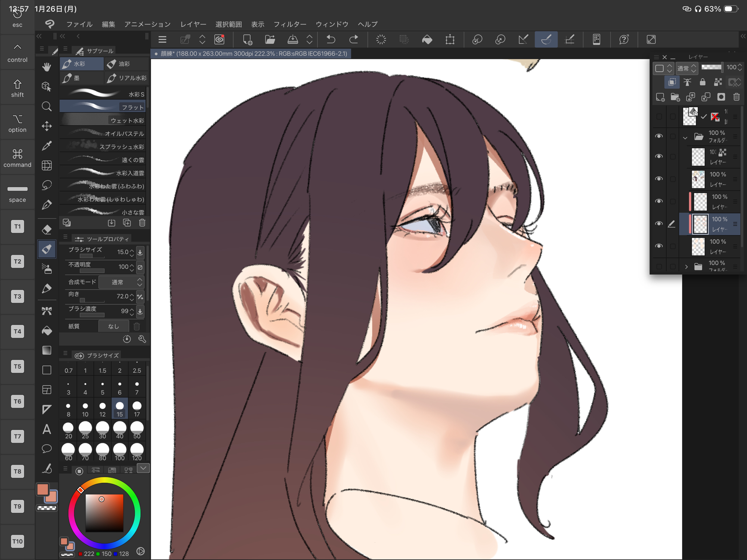Choose the Text tool
This screenshot has height=560, width=747.
[x=47, y=429]
